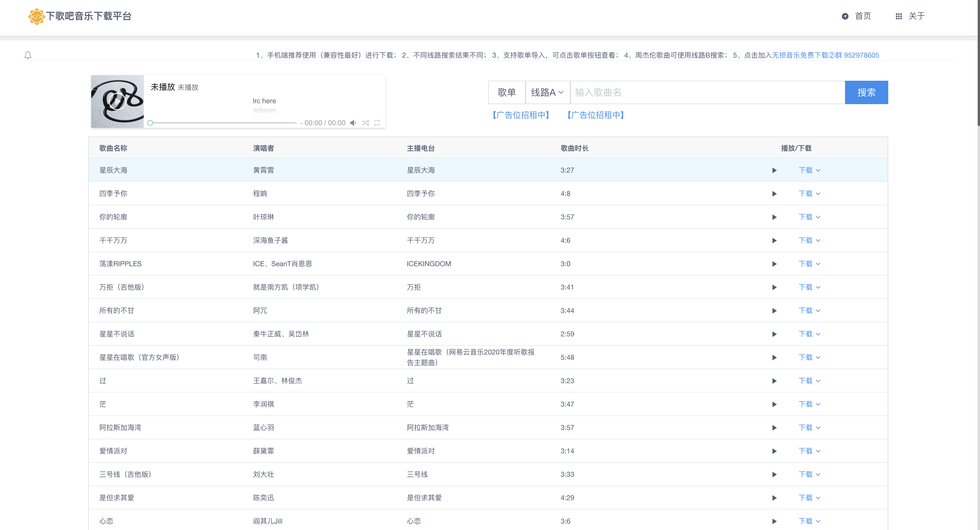Focus the 输入歌曲名 search field
Image resolution: width=980 pixels, height=530 pixels.
pos(707,92)
